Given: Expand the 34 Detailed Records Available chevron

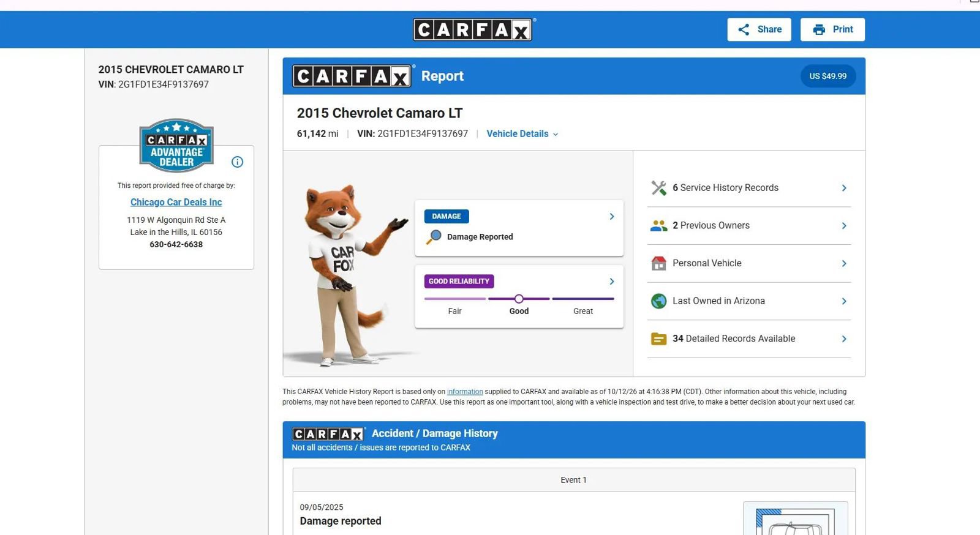Looking at the screenshot, I should click(844, 339).
